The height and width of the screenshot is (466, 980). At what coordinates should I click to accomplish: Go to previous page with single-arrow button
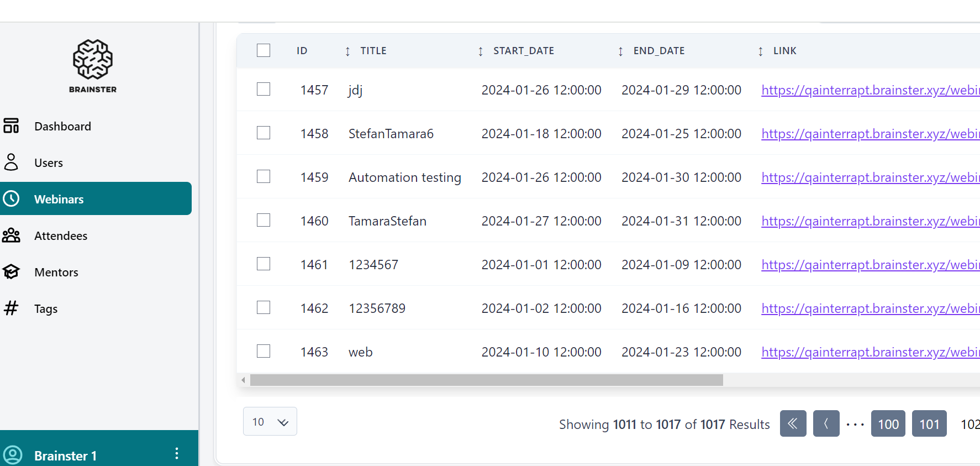(826, 423)
